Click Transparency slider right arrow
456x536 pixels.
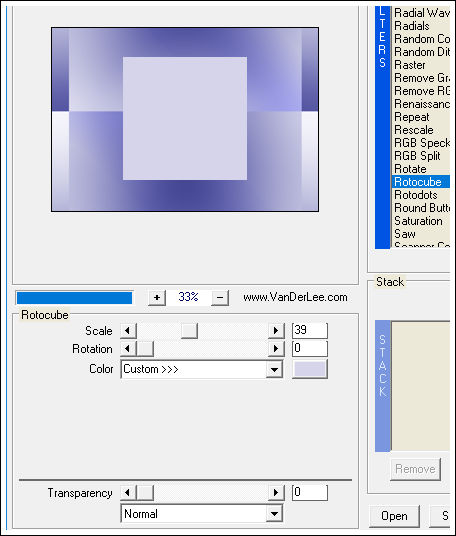pyautogui.click(x=276, y=493)
